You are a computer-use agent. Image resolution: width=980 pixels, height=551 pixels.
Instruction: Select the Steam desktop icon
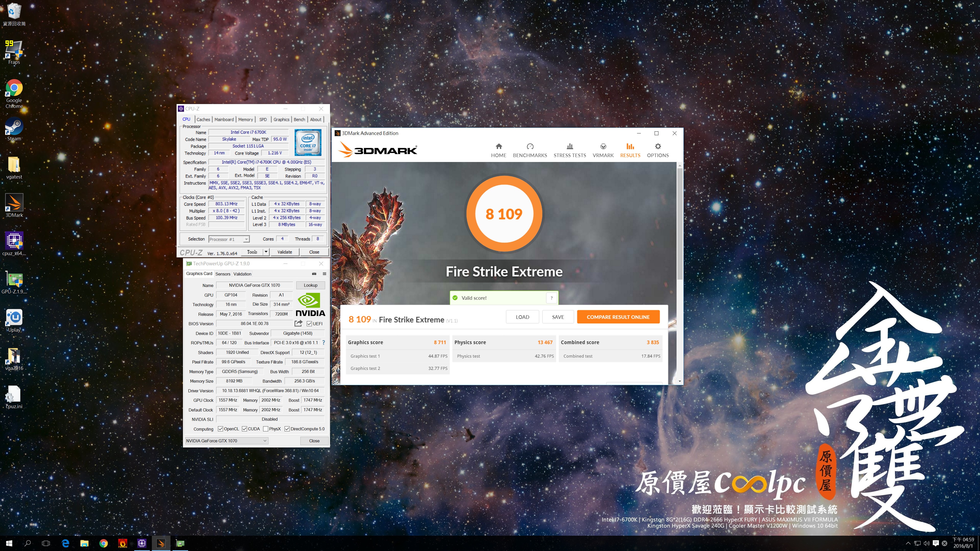[x=14, y=129]
